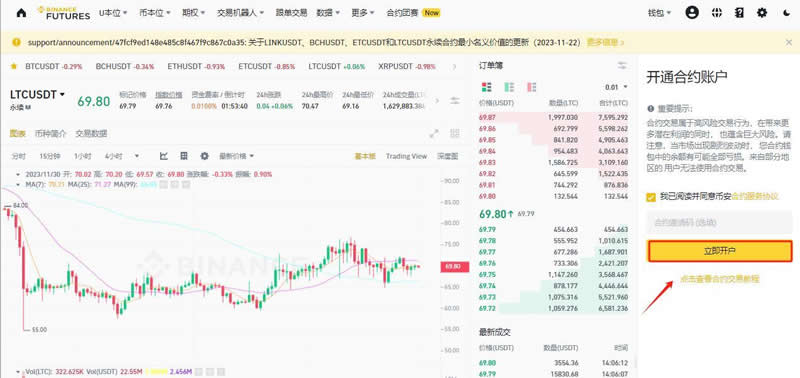800x378 pixels.
Task: Show only sell orders in order book
Action: [532, 87]
